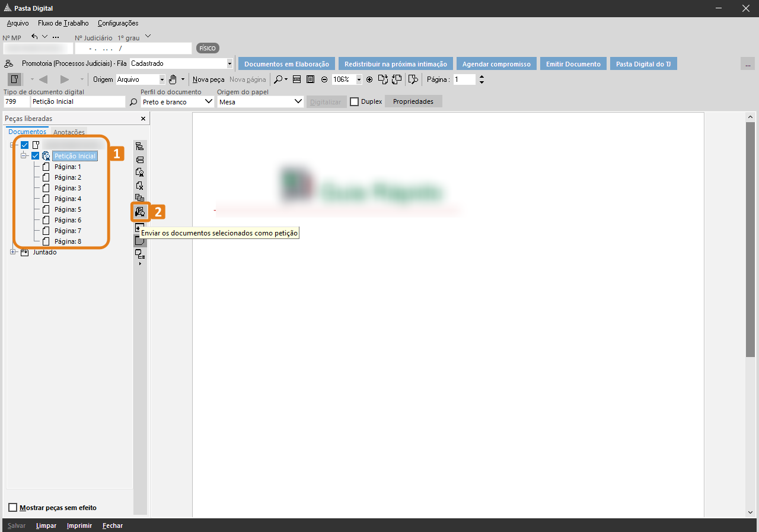Click the magnifier search icon next to Petição Inicial field
The height and width of the screenshot is (532, 759).
pos(133,102)
